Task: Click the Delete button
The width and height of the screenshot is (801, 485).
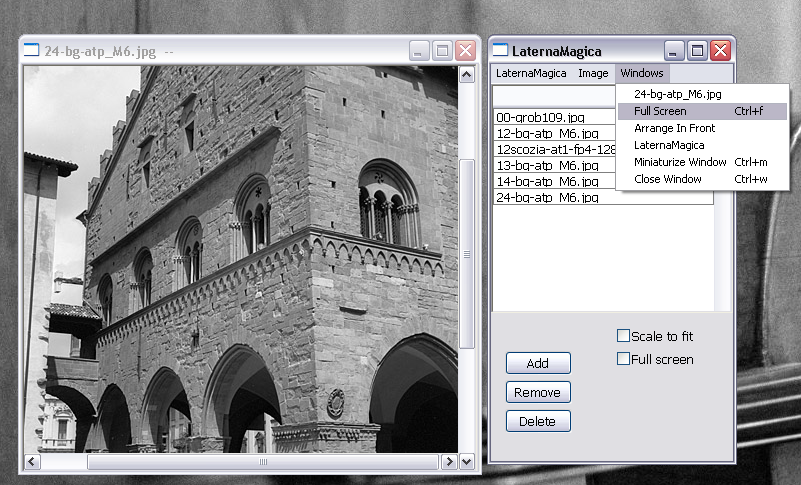Action: tap(538, 421)
